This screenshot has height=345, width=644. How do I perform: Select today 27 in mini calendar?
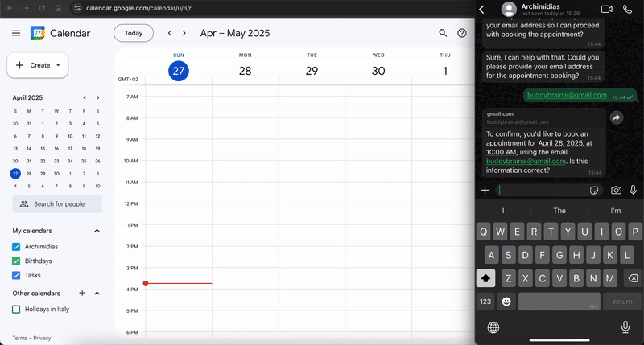tap(15, 174)
